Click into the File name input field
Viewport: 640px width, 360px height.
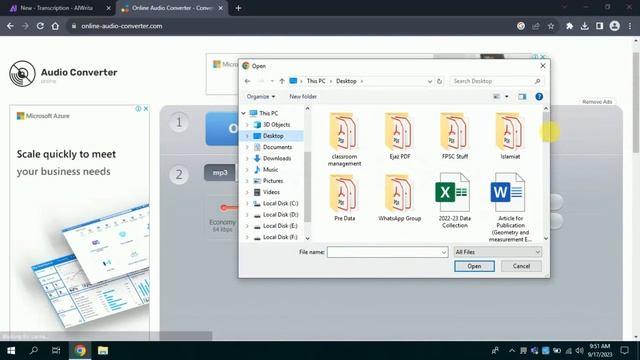[384, 252]
